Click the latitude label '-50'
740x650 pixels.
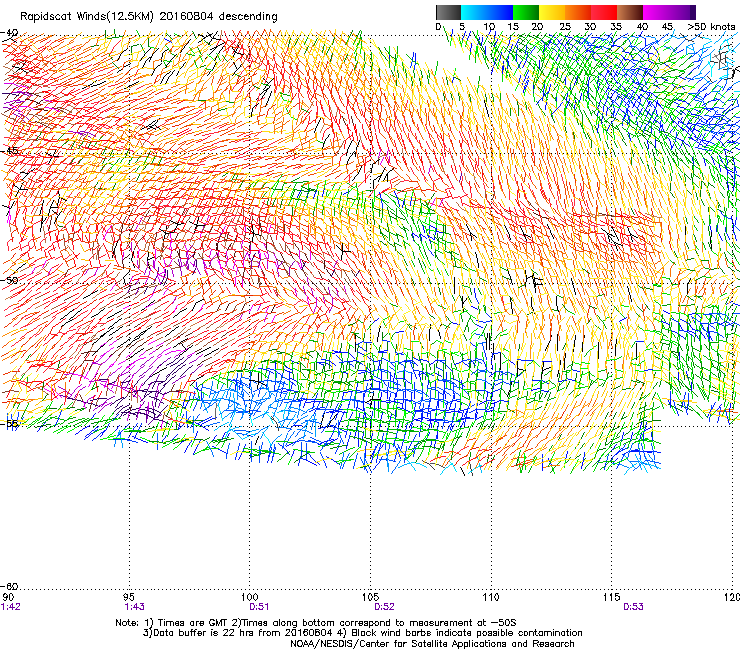9,280
